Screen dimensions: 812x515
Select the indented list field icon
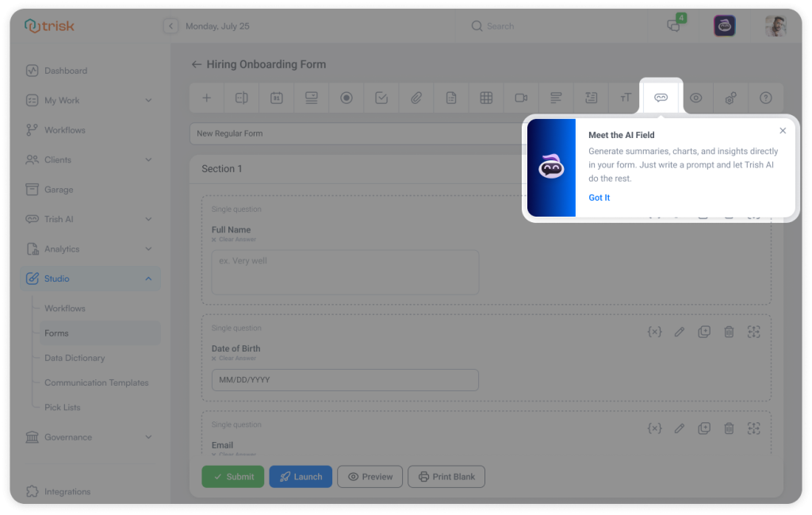click(591, 98)
